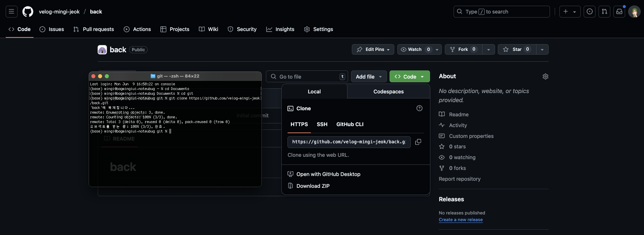
Task: Click Create a new release link
Action: tap(461, 220)
